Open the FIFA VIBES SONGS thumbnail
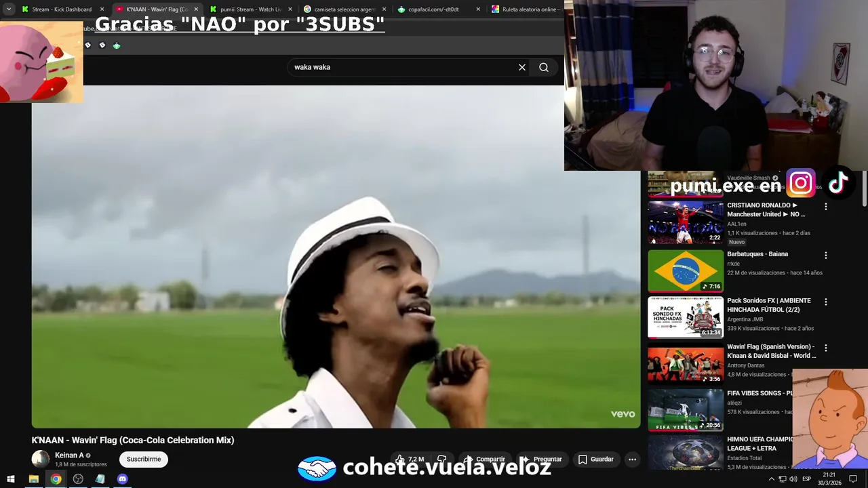868x488 pixels. point(686,409)
